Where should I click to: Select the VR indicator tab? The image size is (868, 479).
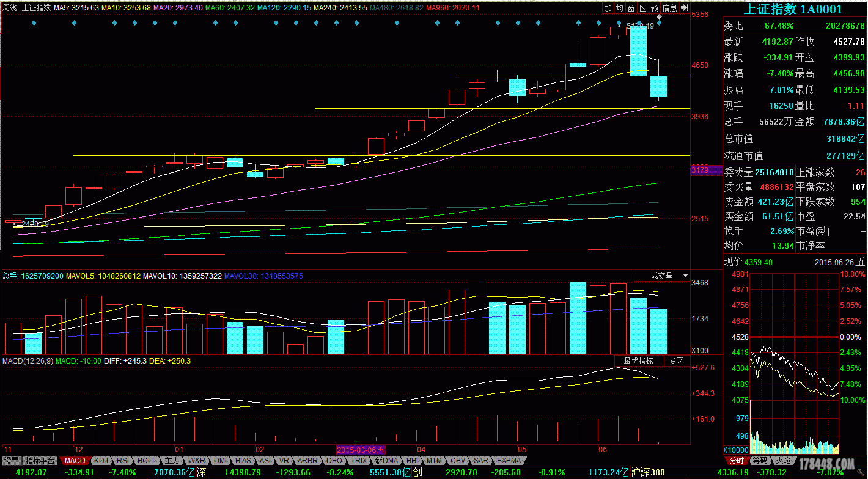click(284, 460)
